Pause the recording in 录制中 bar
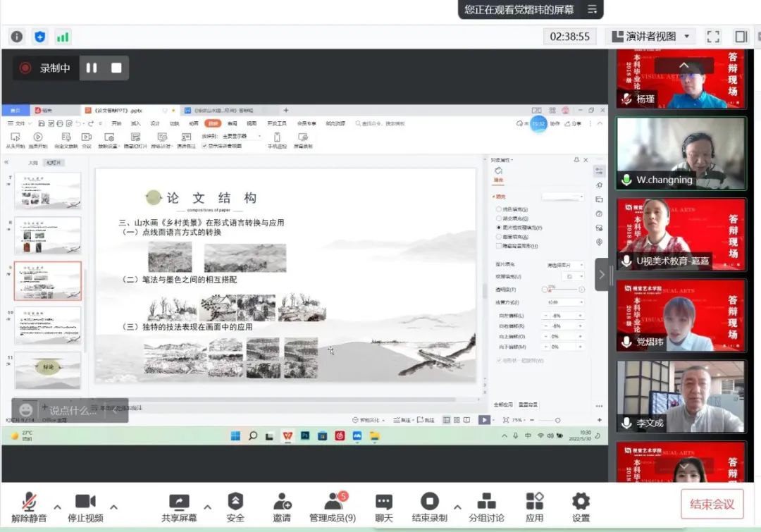 [92, 68]
